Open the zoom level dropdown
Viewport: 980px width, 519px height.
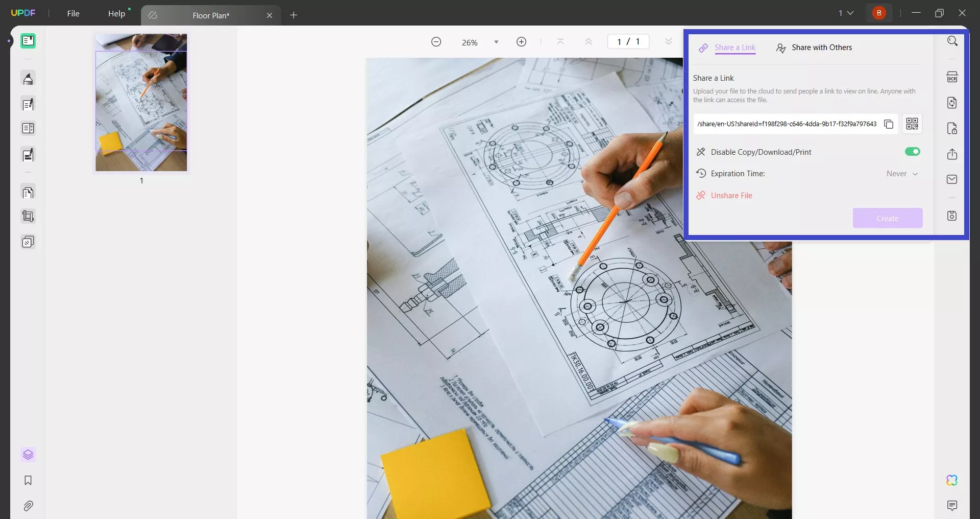point(496,42)
